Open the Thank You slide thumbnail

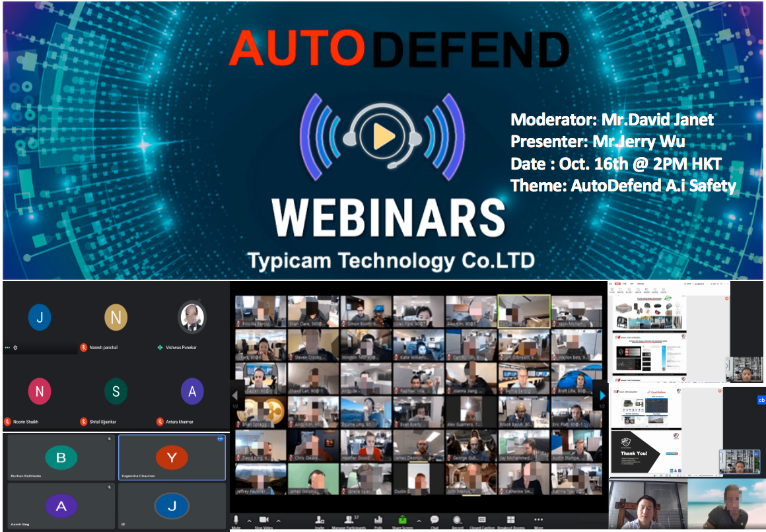[x=646, y=452]
